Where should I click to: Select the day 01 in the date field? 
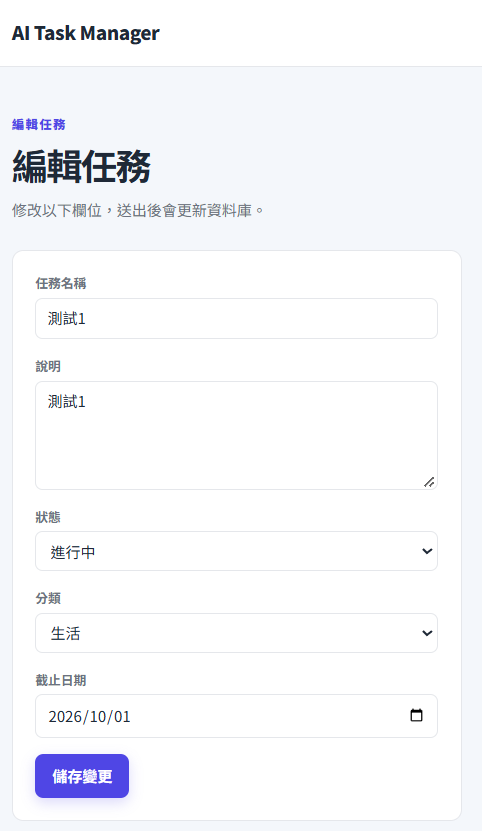click(121, 717)
